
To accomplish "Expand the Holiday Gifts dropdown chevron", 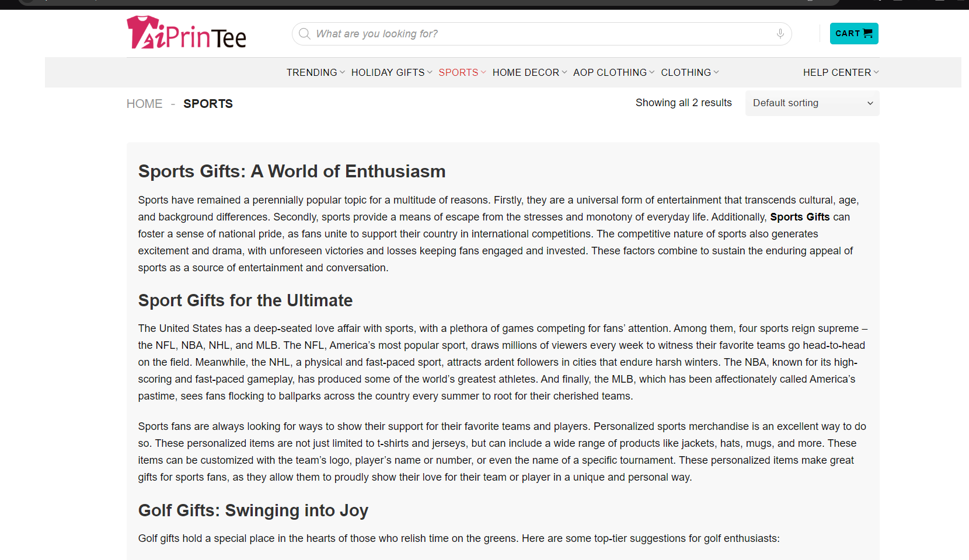I will [430, 72].
